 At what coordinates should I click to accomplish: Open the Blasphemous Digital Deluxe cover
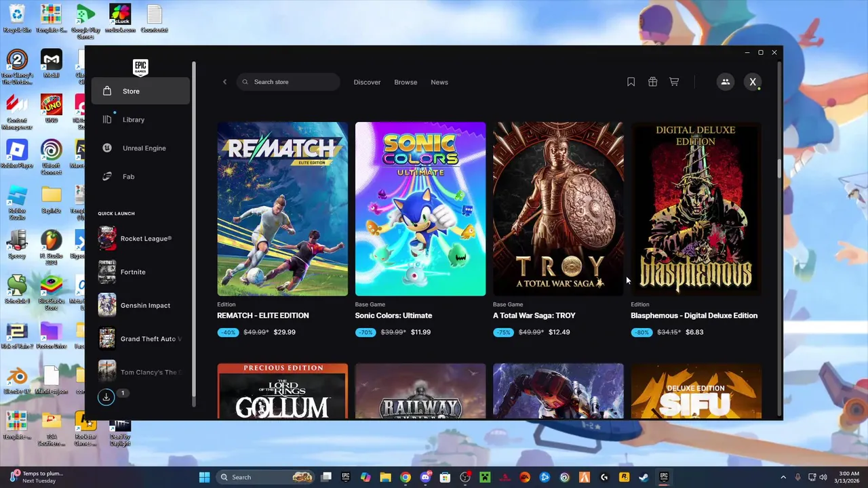[696, 209]
